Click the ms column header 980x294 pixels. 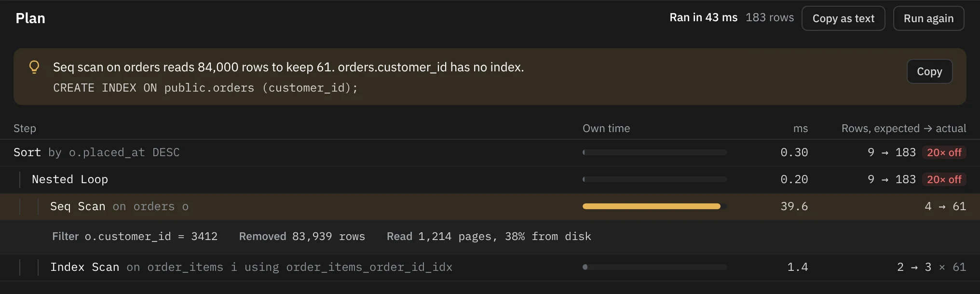pyautogui.click(x=801, y=129)
